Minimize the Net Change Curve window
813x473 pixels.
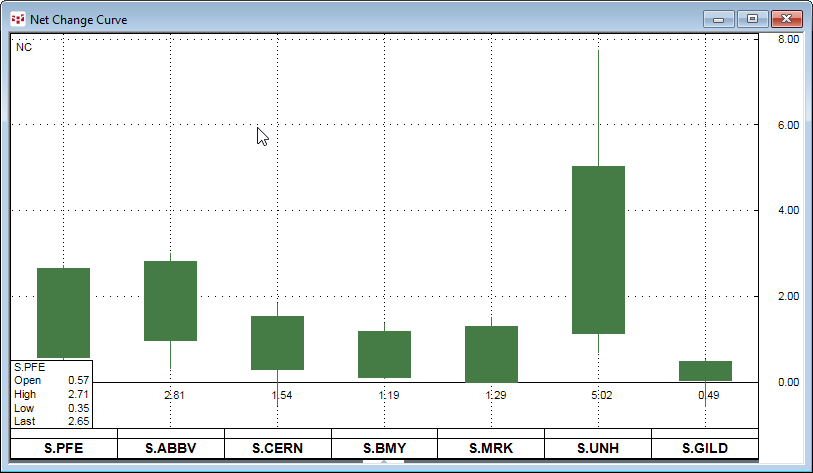718,18
